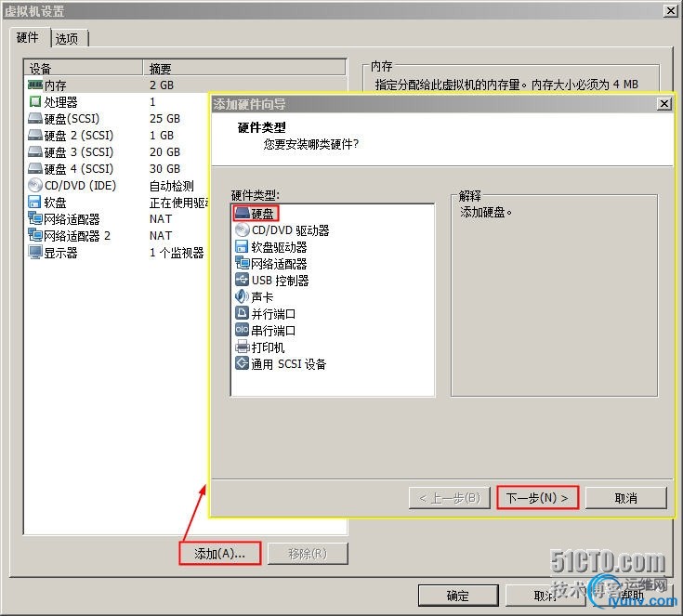Select the 自动检测 summary value

172,186
